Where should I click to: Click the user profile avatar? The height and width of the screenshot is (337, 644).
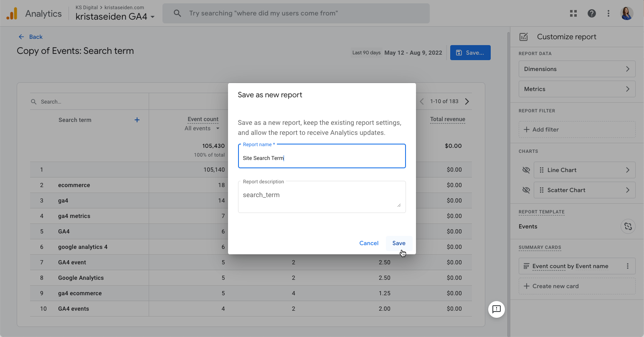pos(627,13)
